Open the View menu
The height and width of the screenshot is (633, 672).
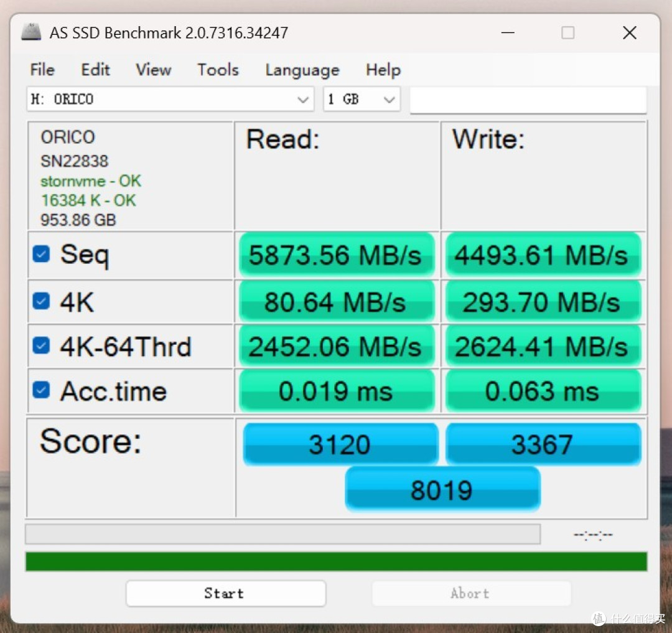pyautogui.click(x=154, y=70)
